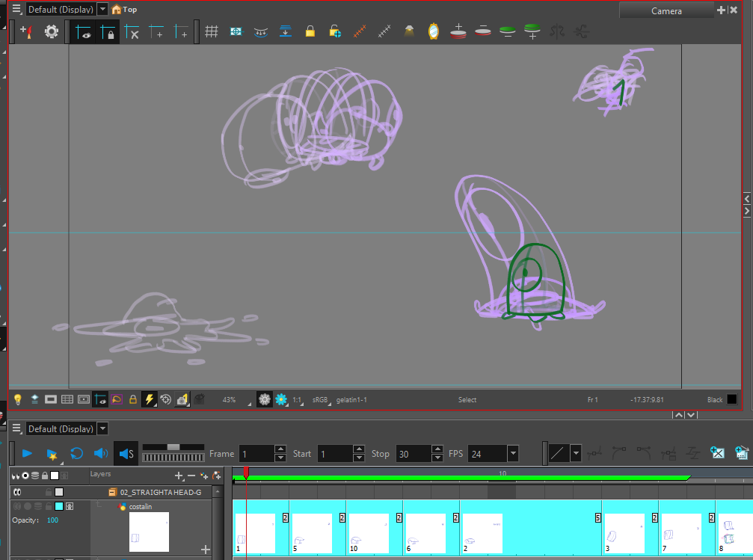
Task: Click the hide controls icon with X
Action: tap(132, 31)
